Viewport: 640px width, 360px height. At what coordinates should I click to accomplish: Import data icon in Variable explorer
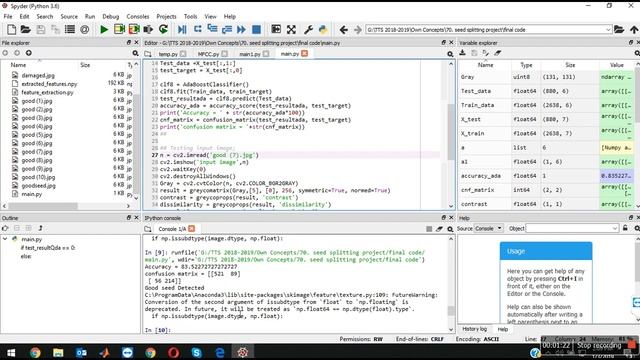(x=462, y=53)
